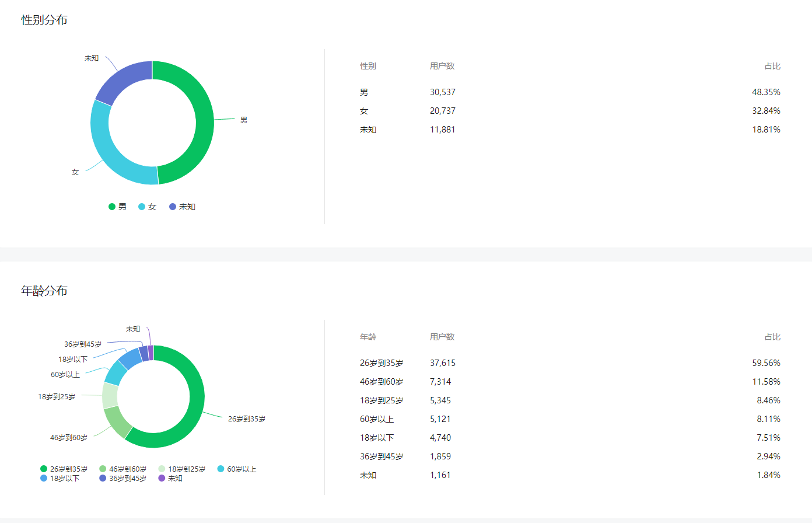Toggle the 60岁以上 legend item
This screenshot has height=523, width=812.
[237, 469]
